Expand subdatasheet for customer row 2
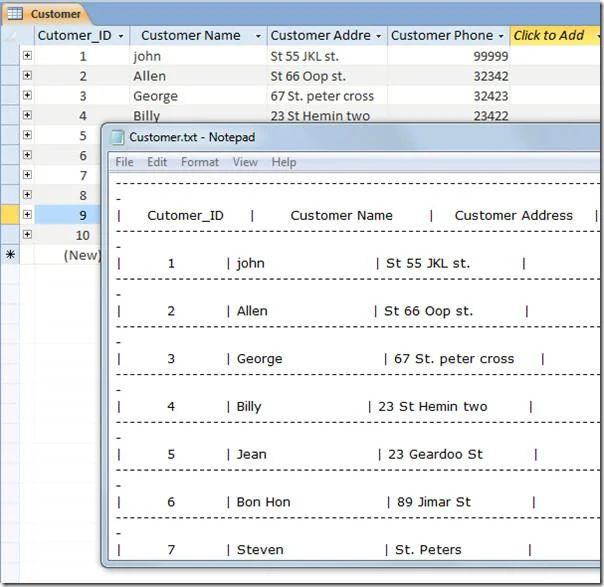 pos(27,75)
